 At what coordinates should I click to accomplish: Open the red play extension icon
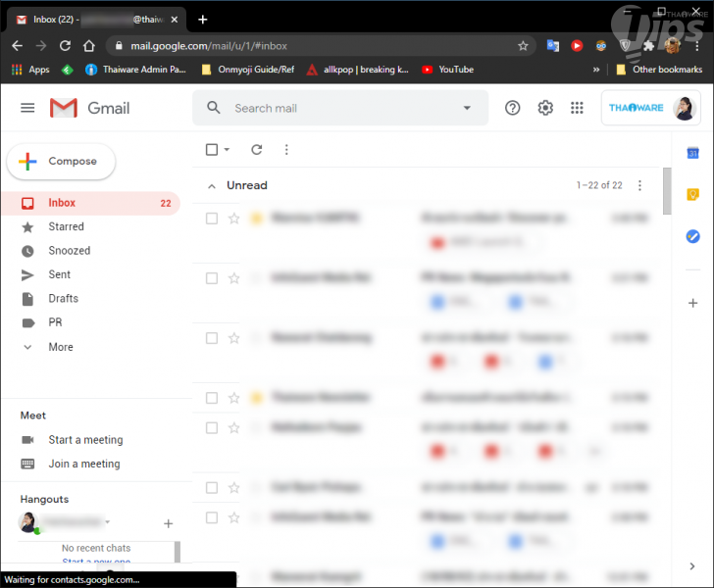click(x=577, y=45)
